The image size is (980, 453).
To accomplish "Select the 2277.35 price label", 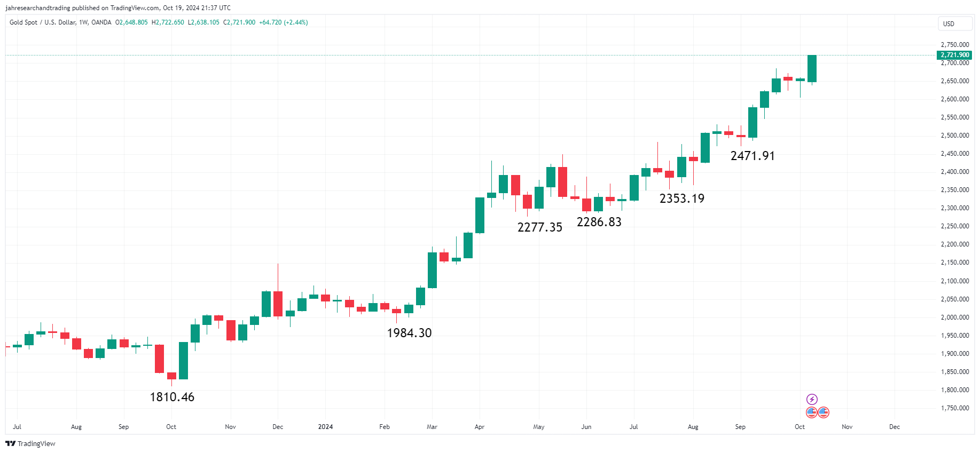I will click(540, 227).
